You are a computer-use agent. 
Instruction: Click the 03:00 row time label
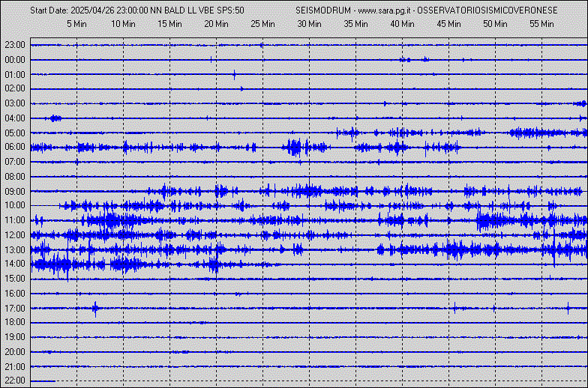(15, 103)
